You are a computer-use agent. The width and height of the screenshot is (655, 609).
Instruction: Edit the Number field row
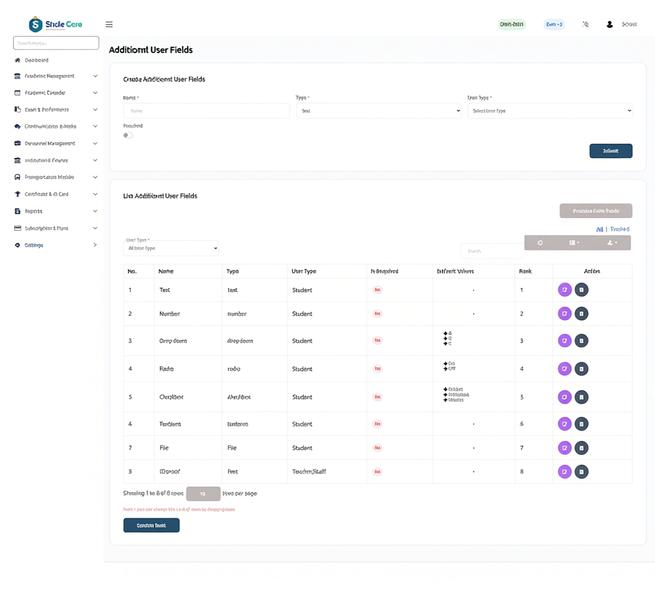click(x=564, y=314)
